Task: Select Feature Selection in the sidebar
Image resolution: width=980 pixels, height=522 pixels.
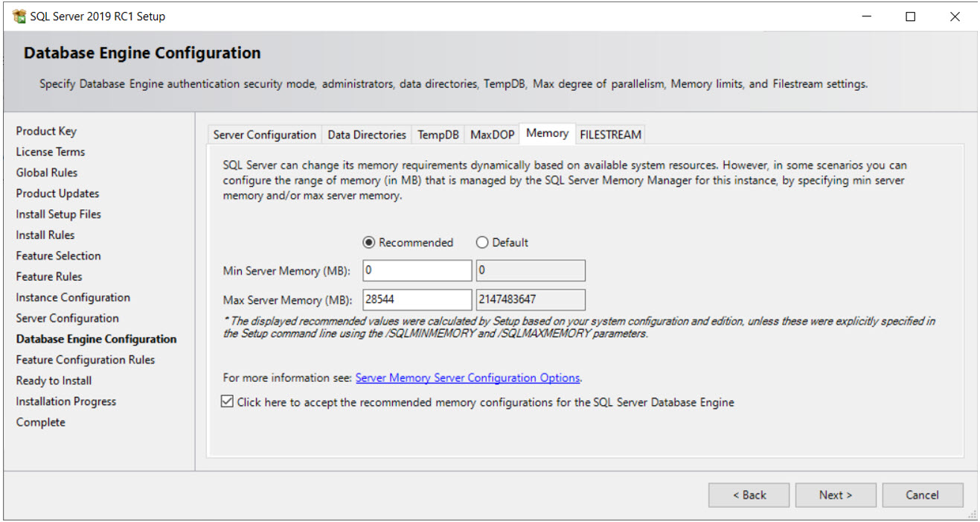Action: point(58,255)
